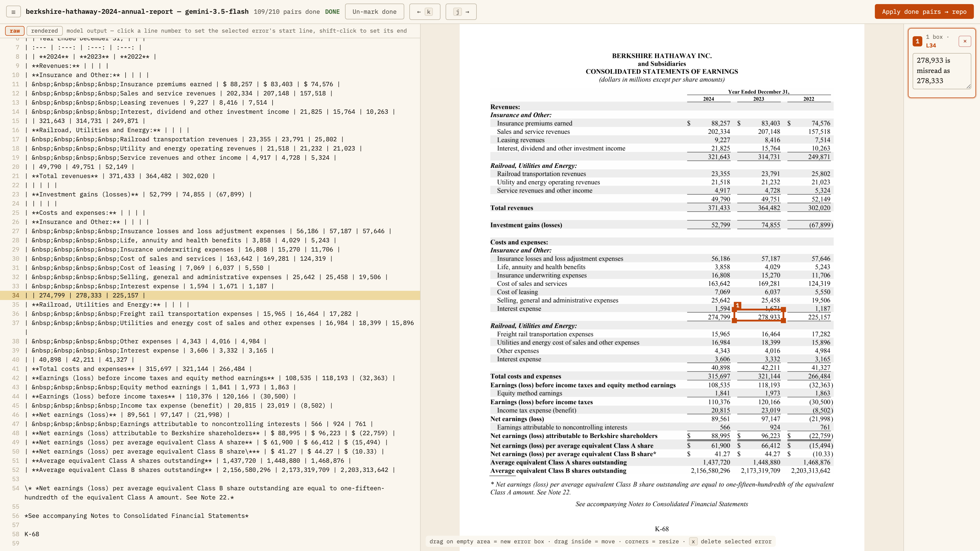Viewport: 980px width, 551px height.
Task: Click line number 54
Action: [15, 488]
